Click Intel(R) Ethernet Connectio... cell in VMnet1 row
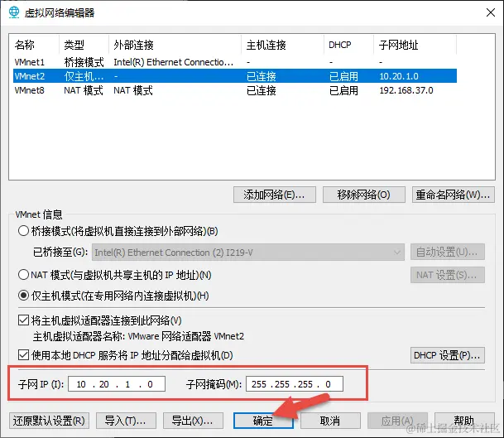 coord(174,62)
